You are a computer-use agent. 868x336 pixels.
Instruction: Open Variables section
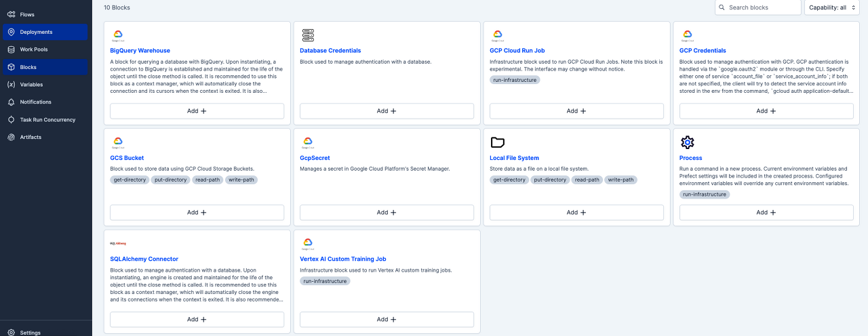[x=44, y=85]
